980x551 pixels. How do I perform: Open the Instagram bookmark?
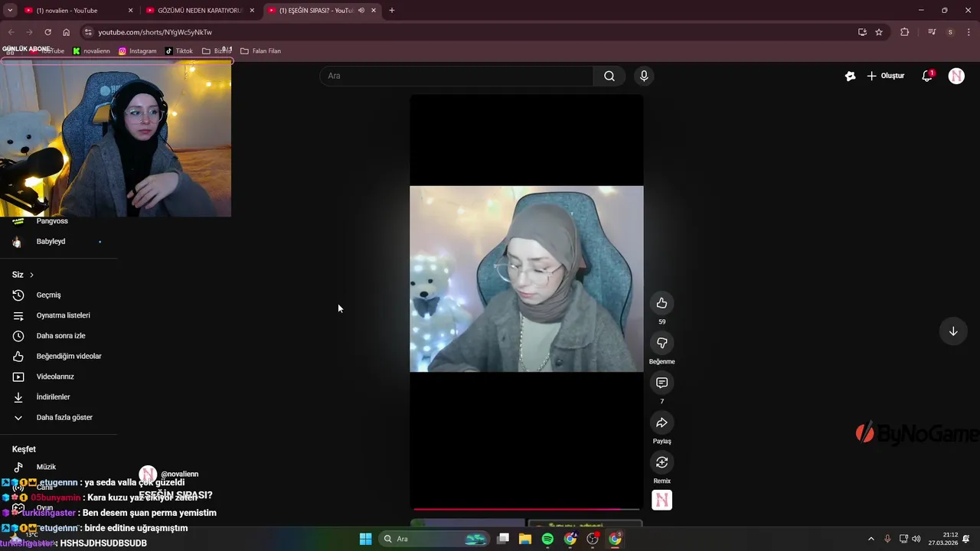coord(137,51)
